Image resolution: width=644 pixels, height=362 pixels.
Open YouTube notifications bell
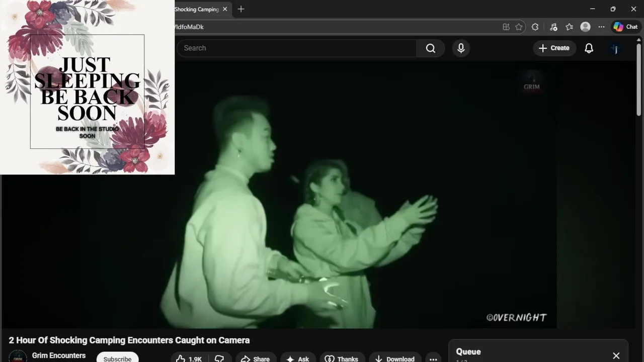click(589, 48)
